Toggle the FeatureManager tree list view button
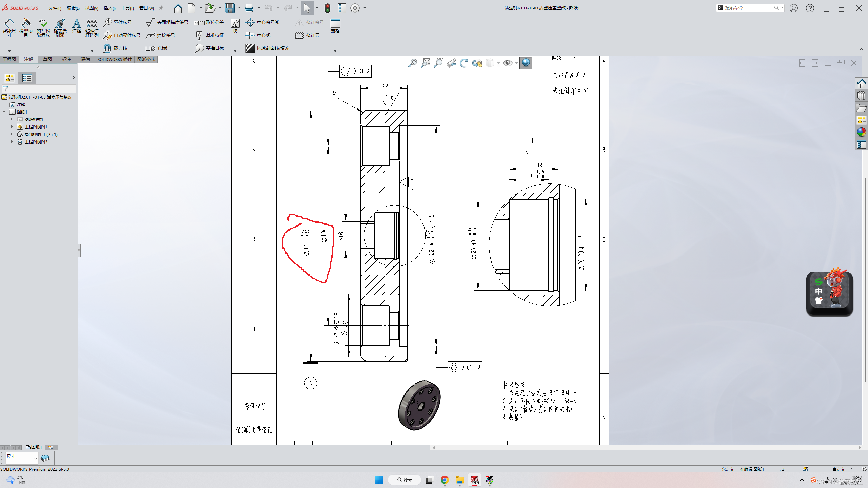Screen dimensions: 868x488 [x=27, y=78]
